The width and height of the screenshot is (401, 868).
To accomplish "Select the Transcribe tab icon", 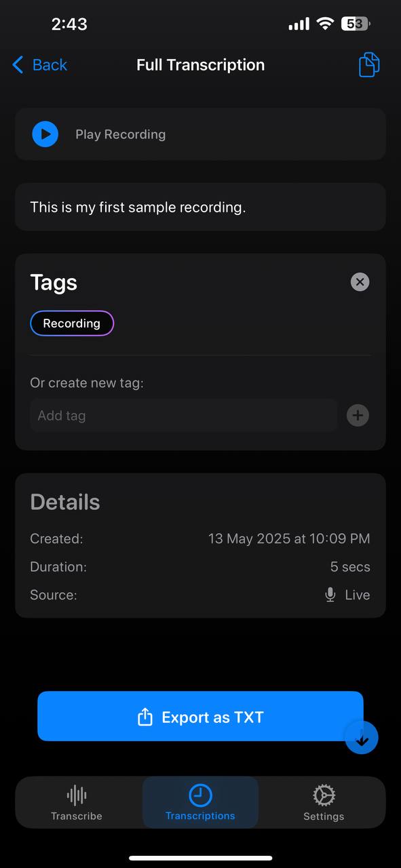I will (x=76, y=793).
